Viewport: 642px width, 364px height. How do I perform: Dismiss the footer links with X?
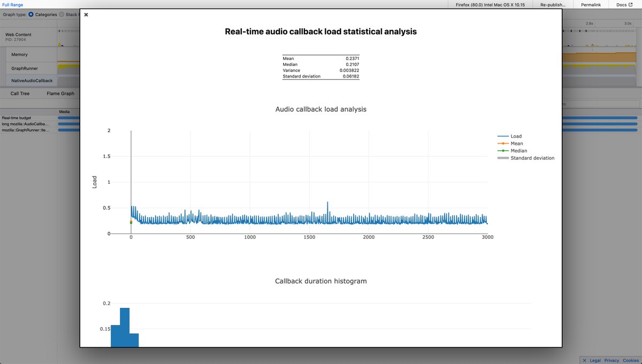point(584,360)
